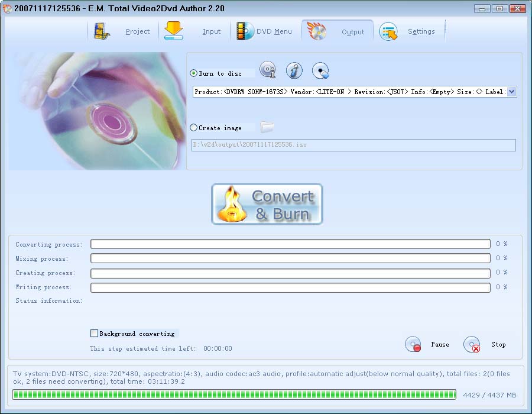532x414 pixels.
Task: Click the Converting process label
Action: tap(49, 245)
